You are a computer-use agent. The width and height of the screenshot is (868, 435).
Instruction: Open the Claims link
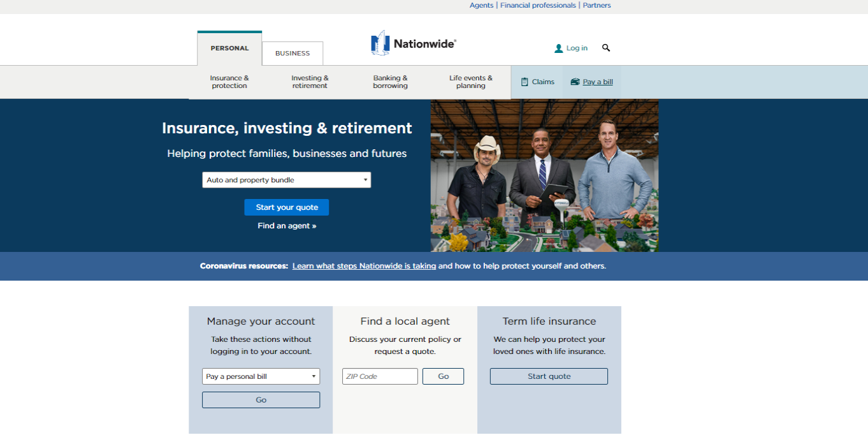tap(543, 82)
